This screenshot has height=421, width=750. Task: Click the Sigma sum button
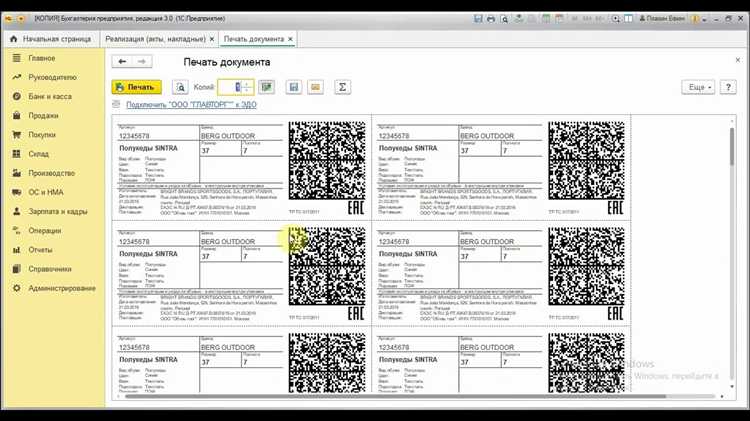342,87
